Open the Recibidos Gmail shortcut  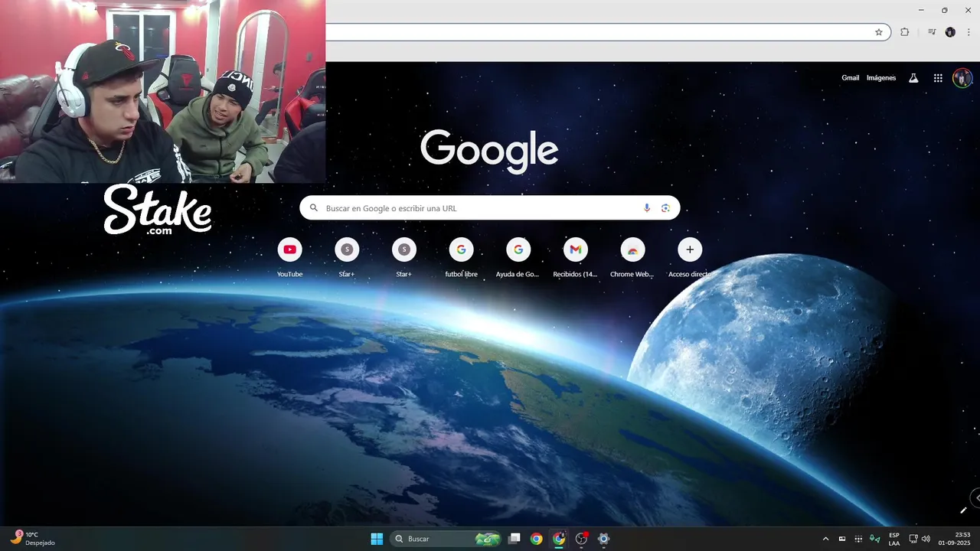(x=575, y=258)
